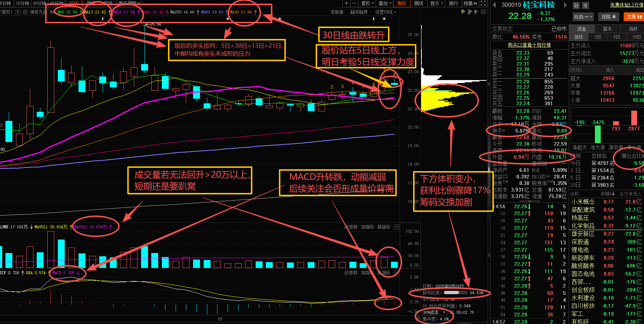Open 设置均线 dropdown

(385, 12)
